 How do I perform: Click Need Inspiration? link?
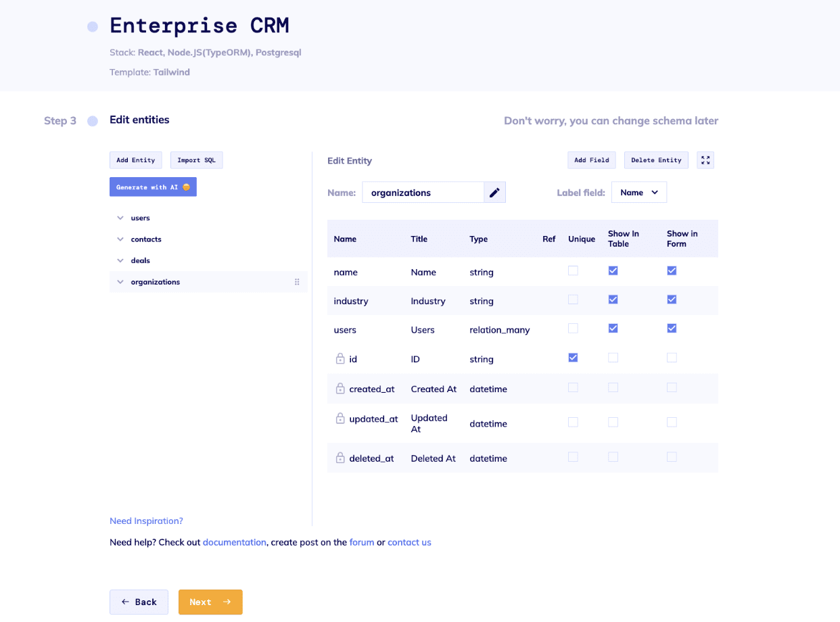(146, 521)
